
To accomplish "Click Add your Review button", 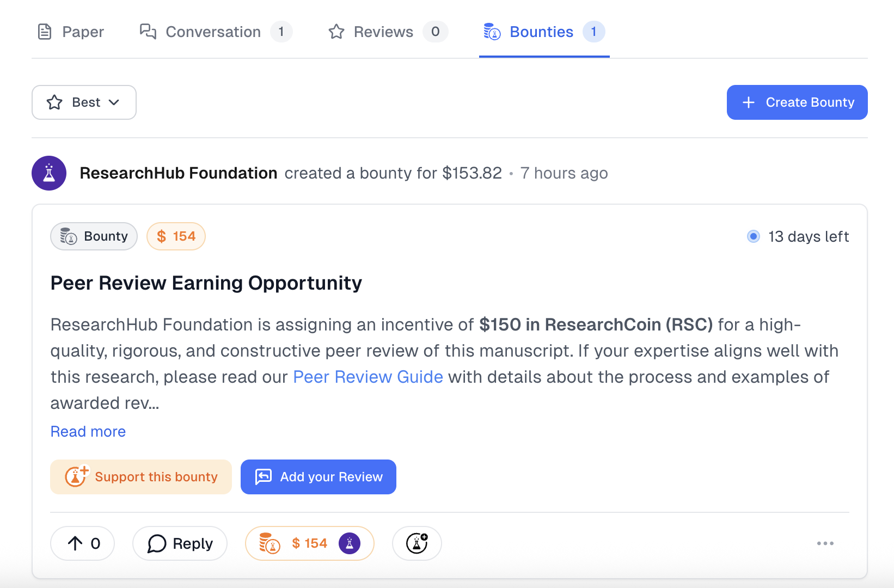I will [319, 477].
